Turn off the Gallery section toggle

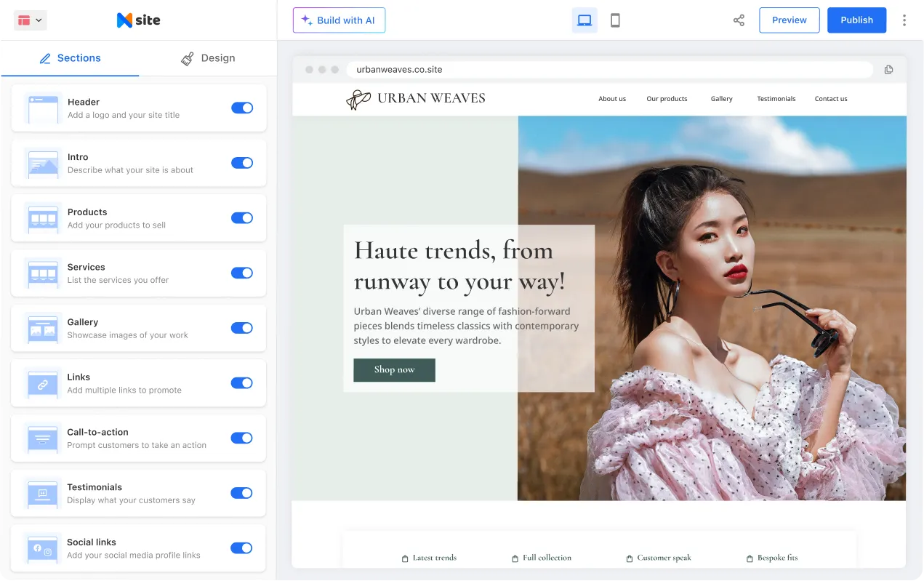point(242,328)
